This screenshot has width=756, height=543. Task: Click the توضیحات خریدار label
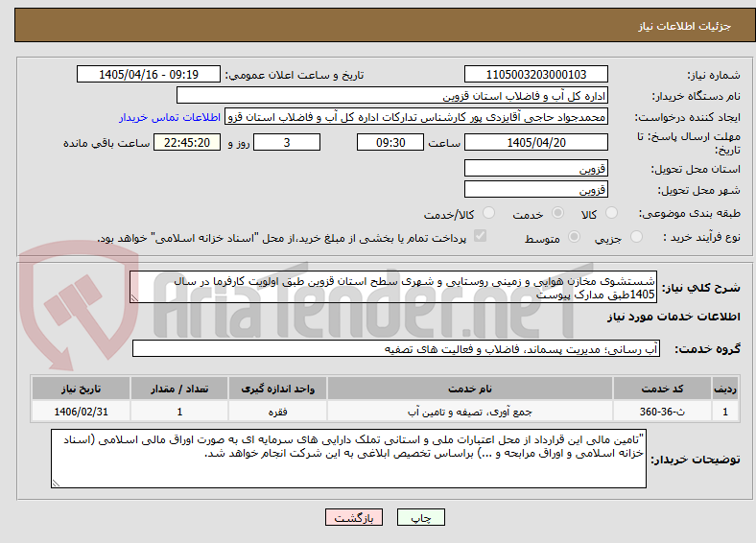tap(696, 460)
